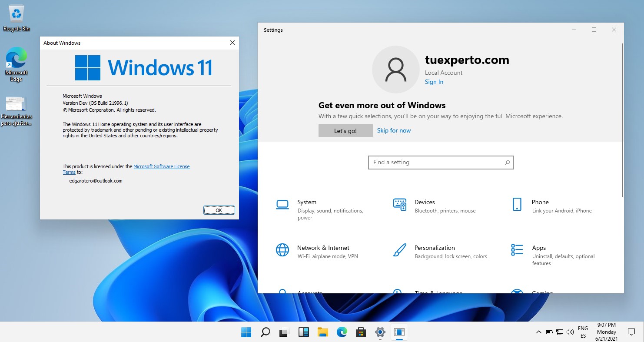Image resolution: width=644 pixels, height=342 pixels.
Task: Open Phone settings to link your Android
Action: tap(540, 202)
